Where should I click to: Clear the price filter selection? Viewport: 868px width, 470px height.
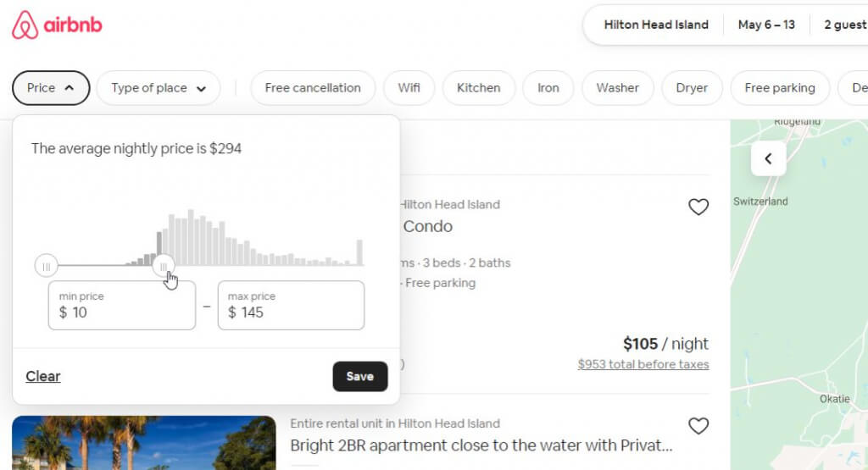(x=43, y=377)
